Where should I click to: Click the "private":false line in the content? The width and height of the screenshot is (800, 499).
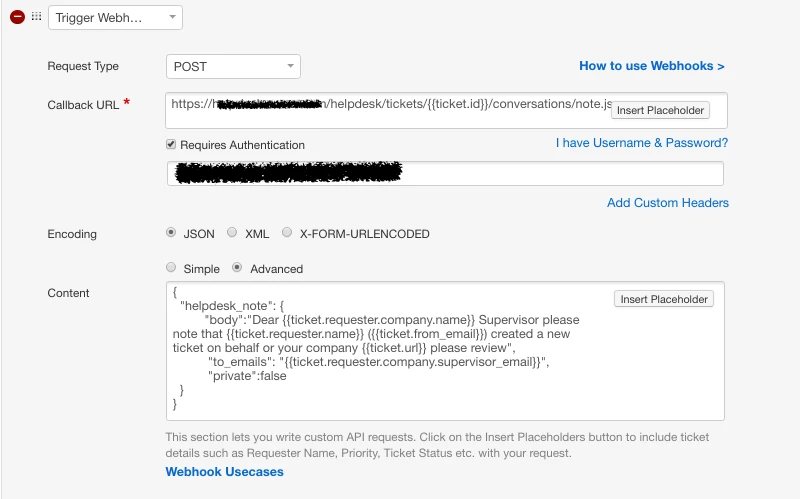pos(247,376)
